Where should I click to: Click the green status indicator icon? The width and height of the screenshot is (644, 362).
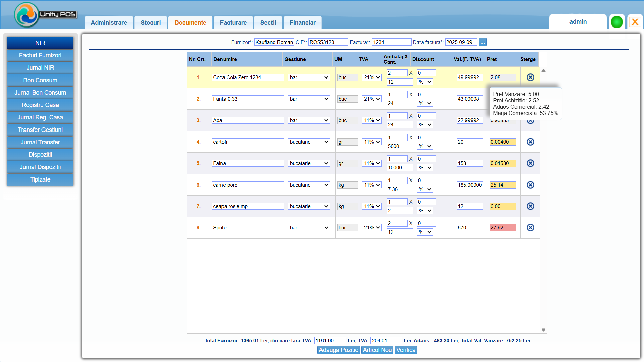coord(616,22)
